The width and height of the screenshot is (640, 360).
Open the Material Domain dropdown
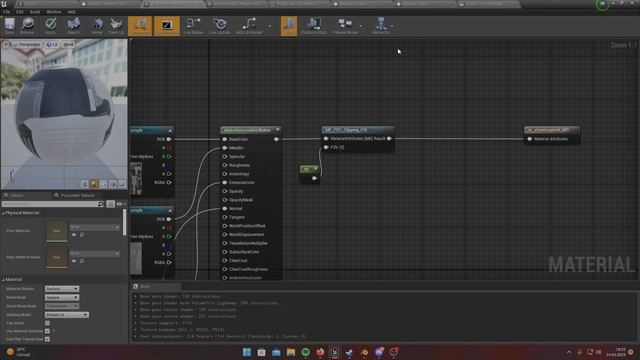pyautogui.click(x=62, y=289)
